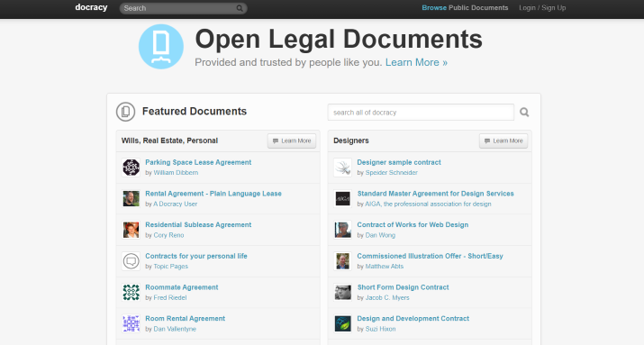Open Login / Sign Up
This screenshot has width=644, height=345.
click(542, 8)
